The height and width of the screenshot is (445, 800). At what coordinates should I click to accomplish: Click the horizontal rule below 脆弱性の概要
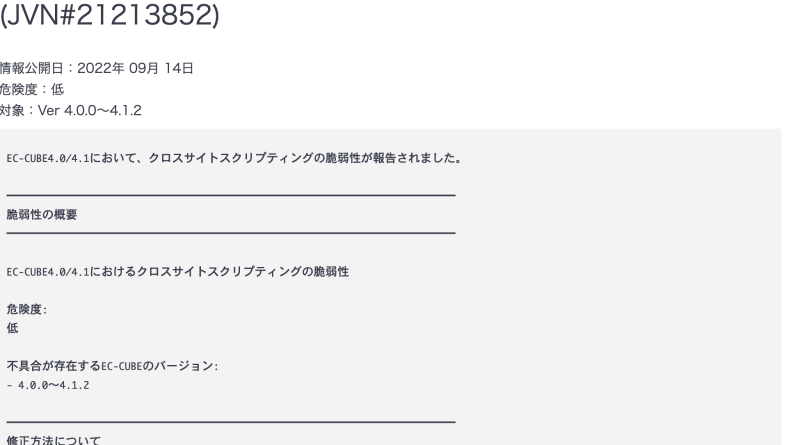(231, 233)
